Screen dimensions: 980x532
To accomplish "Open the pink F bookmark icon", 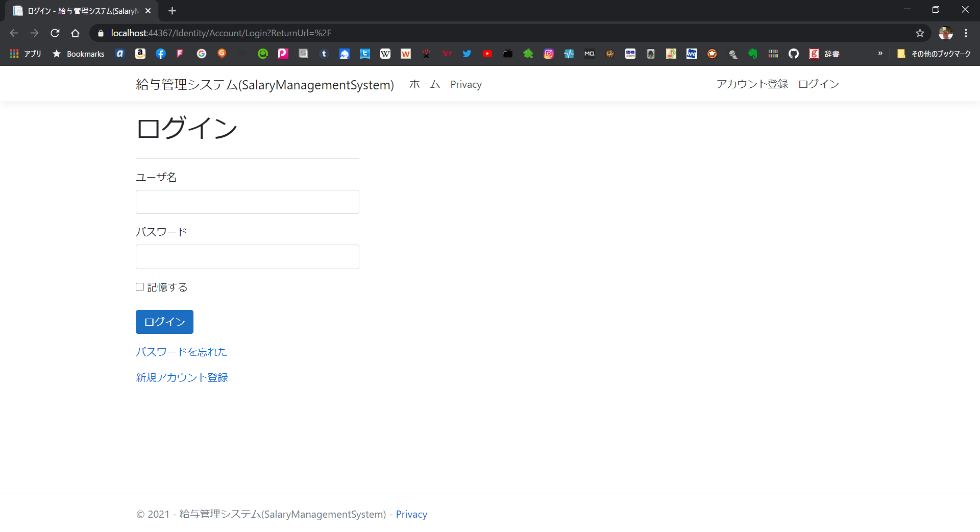I will point(180,54).
